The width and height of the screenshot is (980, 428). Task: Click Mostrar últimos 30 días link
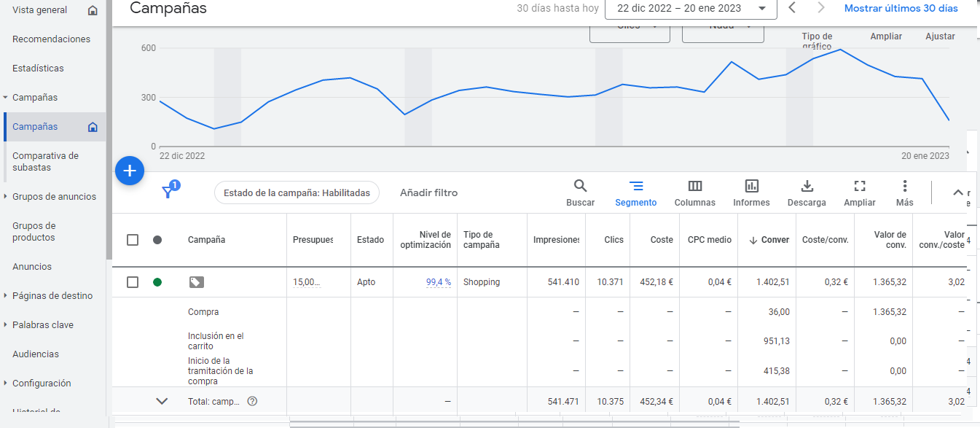pos(901,9)
